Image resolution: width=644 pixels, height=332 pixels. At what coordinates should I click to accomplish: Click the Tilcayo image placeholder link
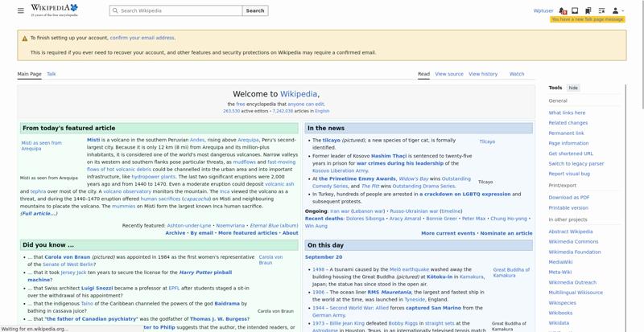487,141
